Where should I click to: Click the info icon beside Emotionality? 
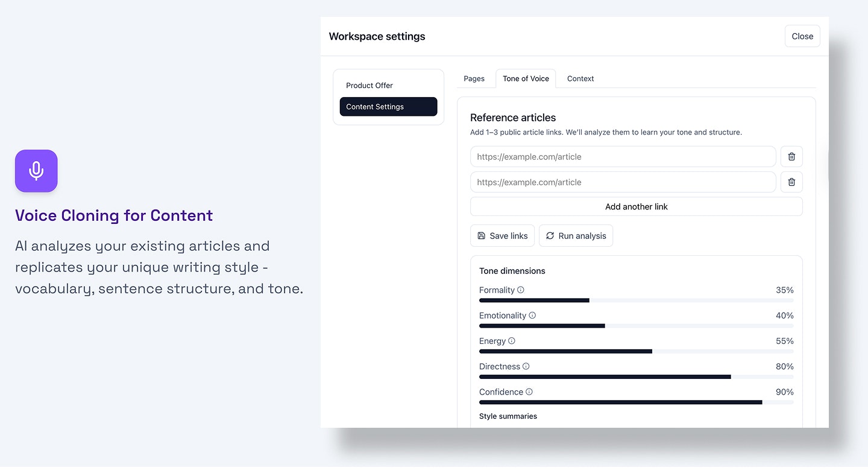(x=532, y=316)
